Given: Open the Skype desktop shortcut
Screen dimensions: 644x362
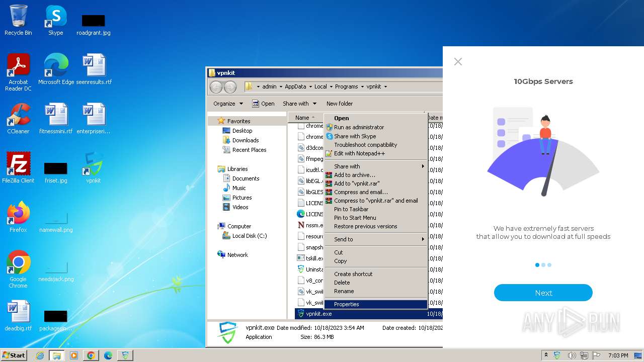Looking at the screenshot, I should (56, 20).
